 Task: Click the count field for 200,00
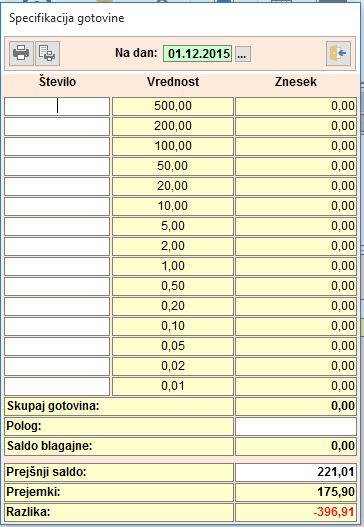click(57, 126)
